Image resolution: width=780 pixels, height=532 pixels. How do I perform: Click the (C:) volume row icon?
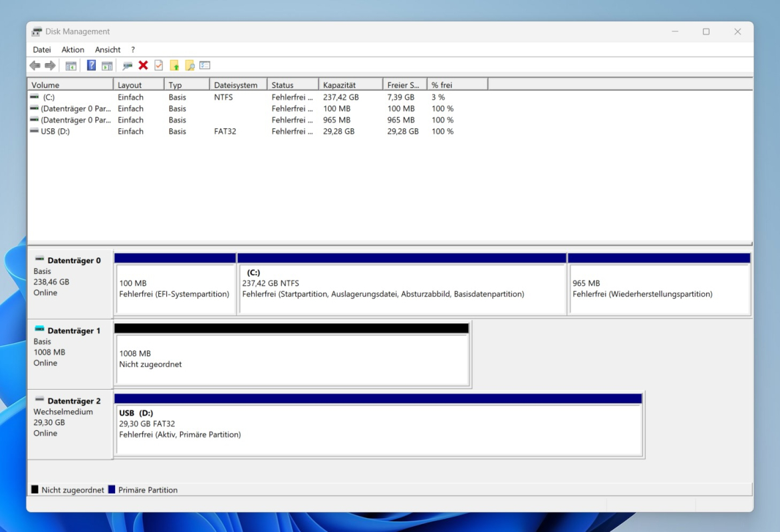tap(35, 96)
